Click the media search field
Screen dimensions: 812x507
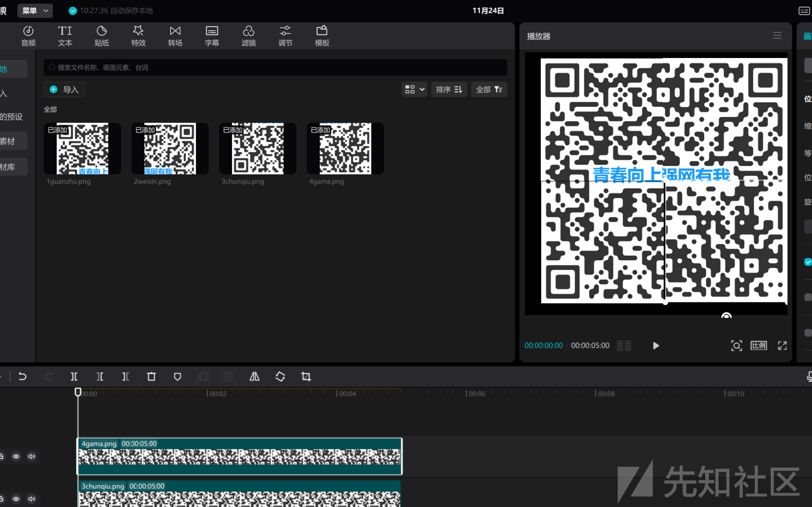coord(275,67)
